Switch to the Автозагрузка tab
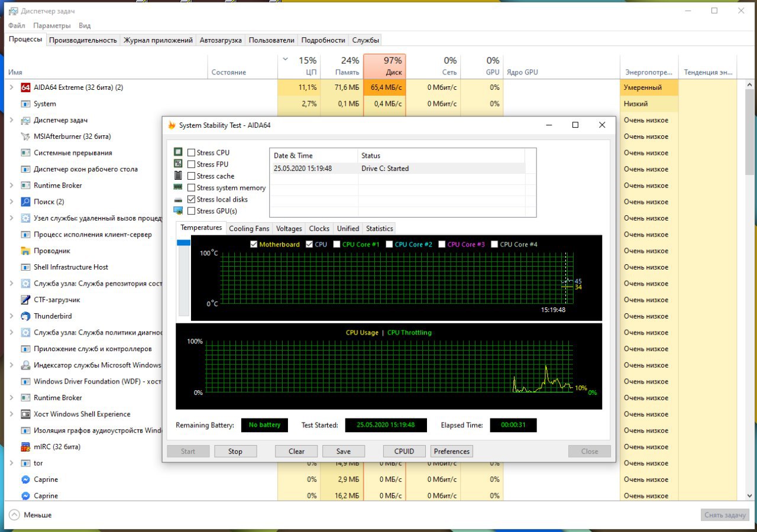This screenshot has width=757, height=532. [221, 40]
